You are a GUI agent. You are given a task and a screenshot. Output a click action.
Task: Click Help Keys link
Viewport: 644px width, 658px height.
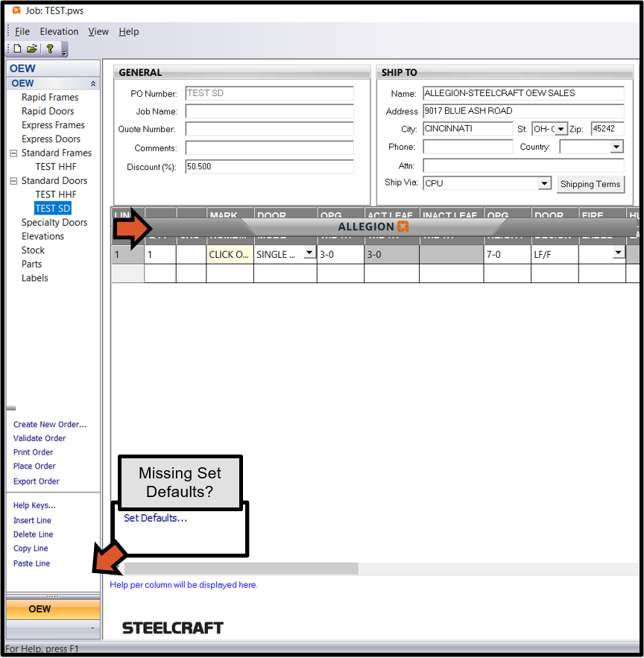pyautogui.click(x=34, y=505)
